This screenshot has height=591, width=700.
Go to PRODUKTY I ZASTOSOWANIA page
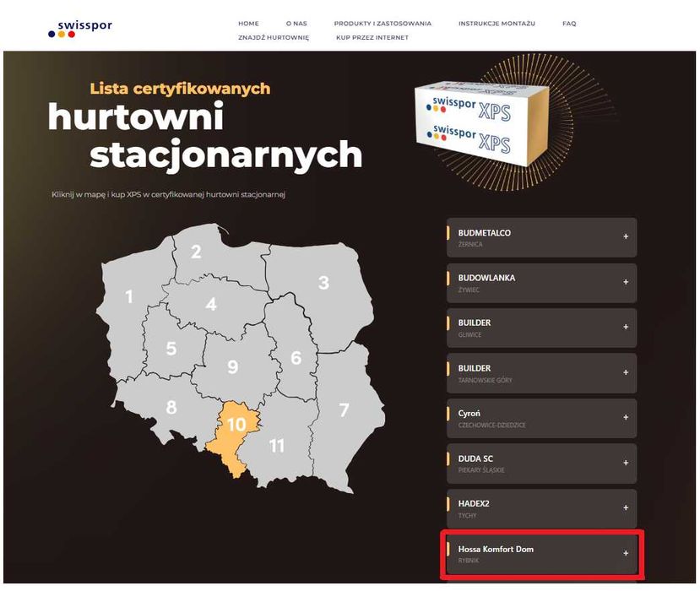point(383,23)
